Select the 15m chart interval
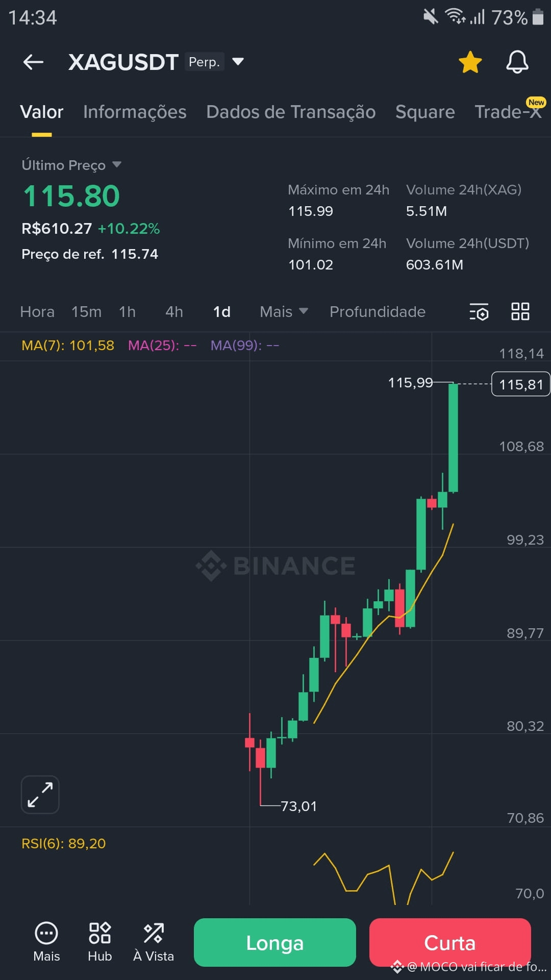 [x=86, y=311]
